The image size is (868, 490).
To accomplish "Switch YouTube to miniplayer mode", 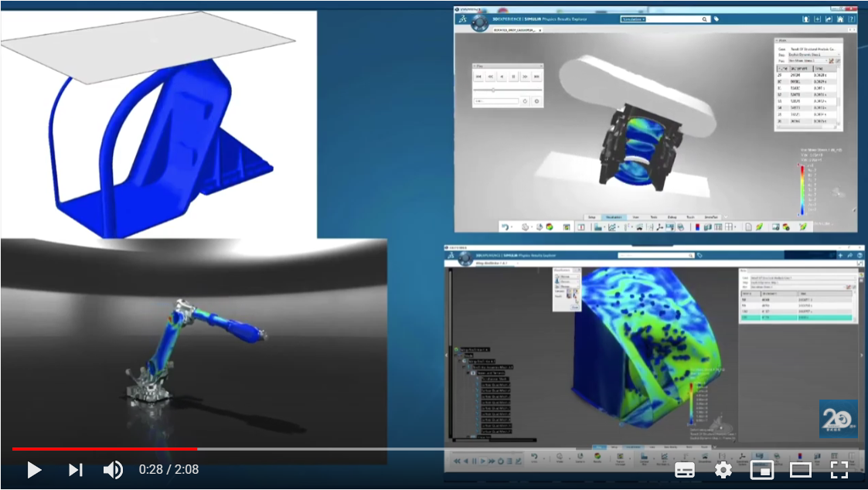I will click(761, 471).
